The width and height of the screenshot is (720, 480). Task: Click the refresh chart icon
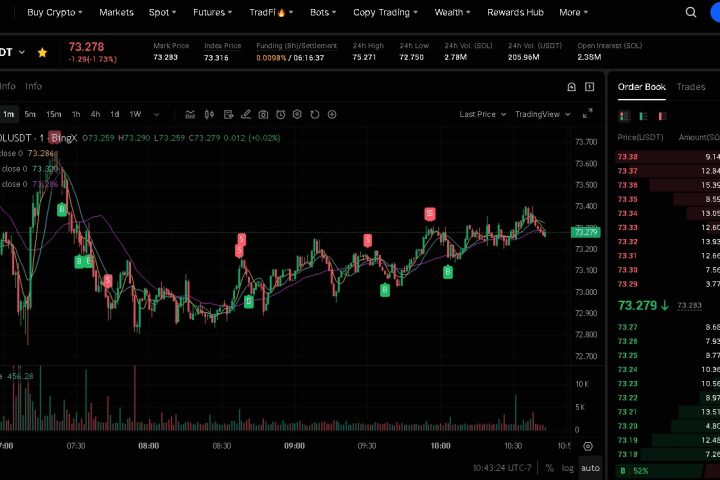click(315, 114)
